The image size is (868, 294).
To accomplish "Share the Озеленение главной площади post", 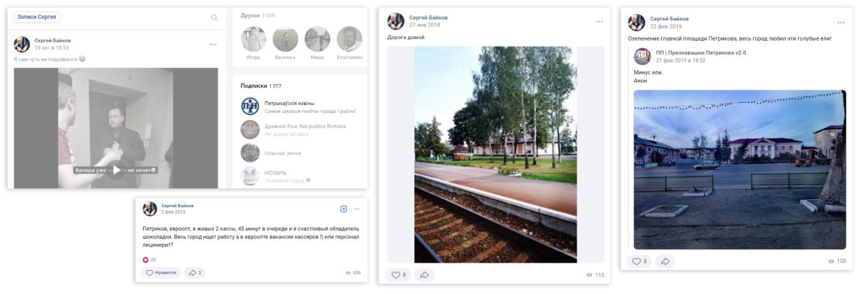I will [x=665, y=261].
